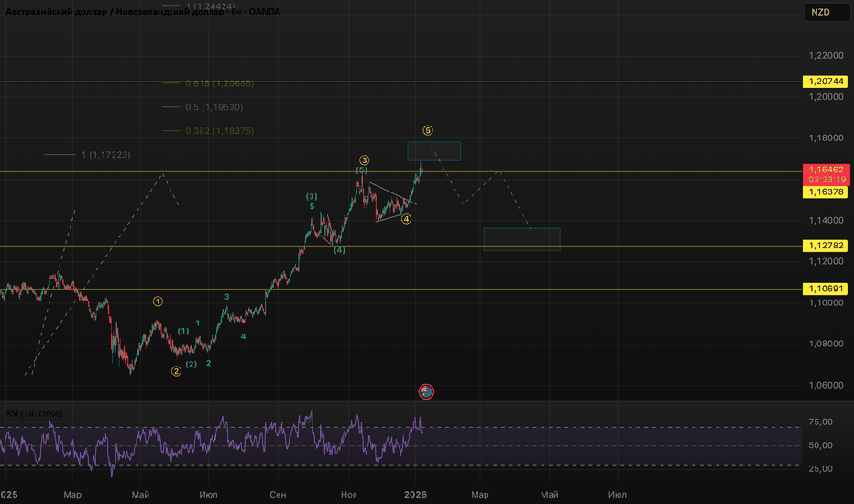This screenshot has height=504, width=854.
Task: Click 25,00 on the RSI scale
Action: tap(820, 468)
